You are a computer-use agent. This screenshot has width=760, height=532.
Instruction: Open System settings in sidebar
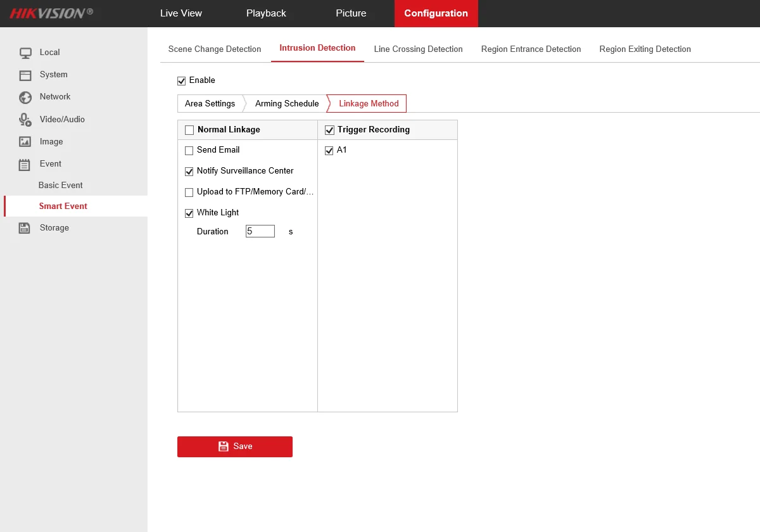[x=53, y=75]
